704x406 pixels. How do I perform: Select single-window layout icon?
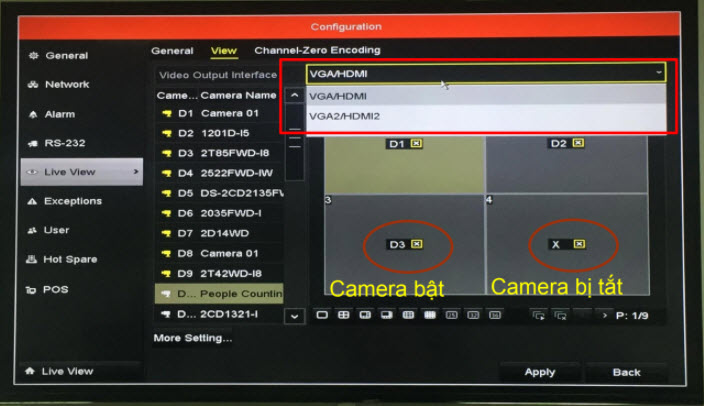point(322,315)
